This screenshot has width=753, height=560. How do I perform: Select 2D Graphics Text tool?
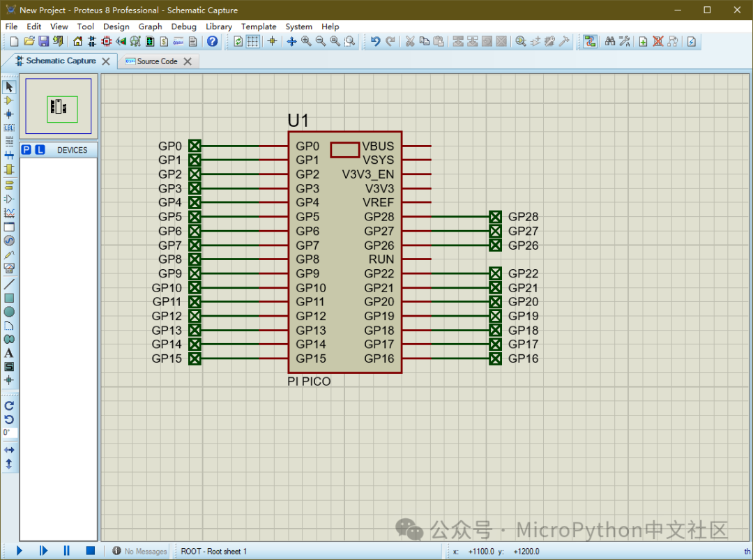click(x=9, y=353)
